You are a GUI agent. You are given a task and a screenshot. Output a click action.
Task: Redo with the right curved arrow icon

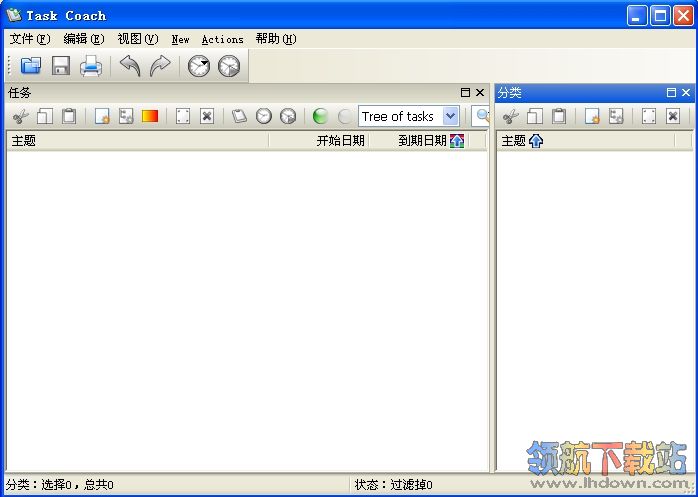click(x=160, y=66)
